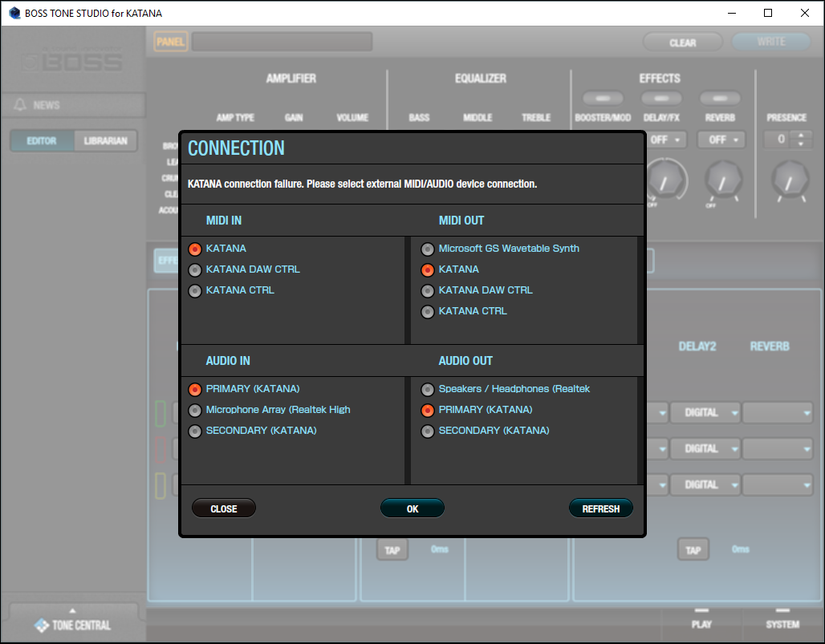The image size is (825, 644).
Task: Click the right TAP tempo button
Action: (x=693, y=550)
